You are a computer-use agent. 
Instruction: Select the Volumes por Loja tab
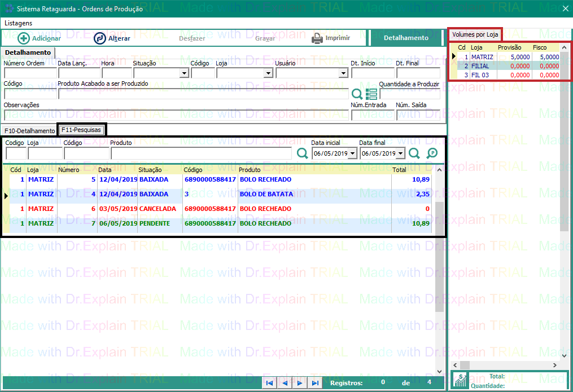475,34
